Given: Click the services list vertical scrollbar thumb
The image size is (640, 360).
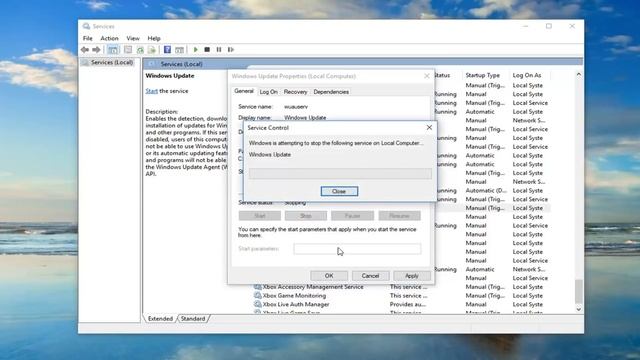Looking at the screenshot, I should pyautogui.click(x=578, y=291).
